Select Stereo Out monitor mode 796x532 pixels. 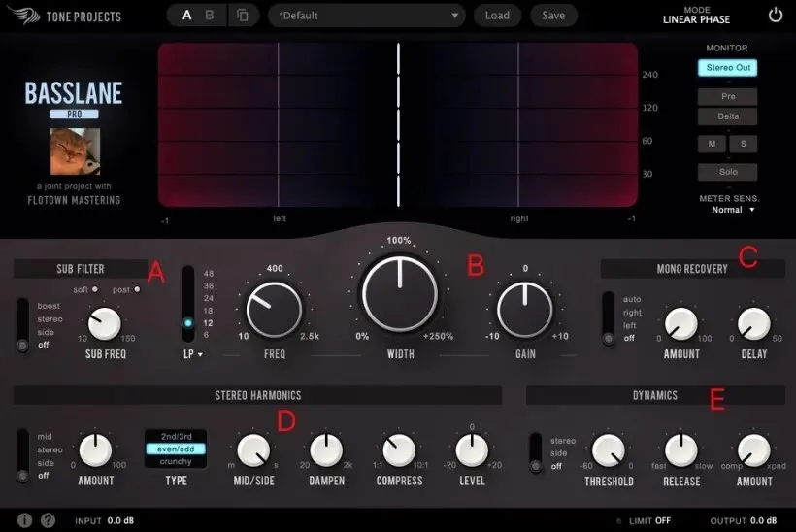(x=727, y=68)
